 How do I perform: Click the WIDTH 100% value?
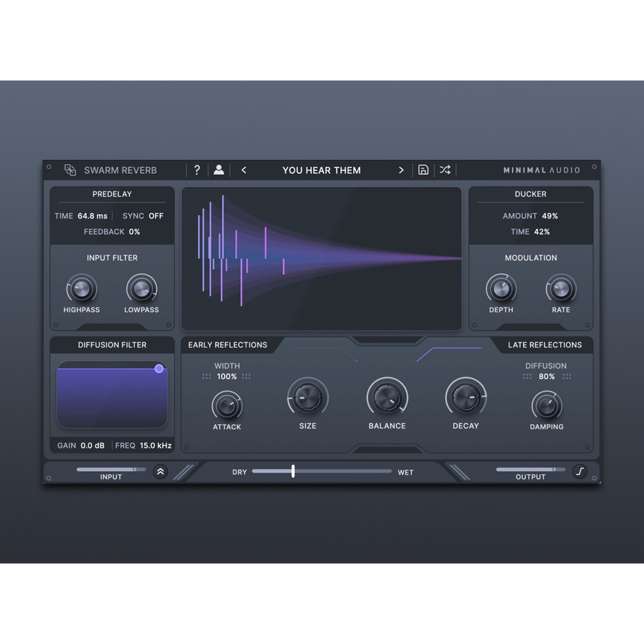click(x=226, y=377)
